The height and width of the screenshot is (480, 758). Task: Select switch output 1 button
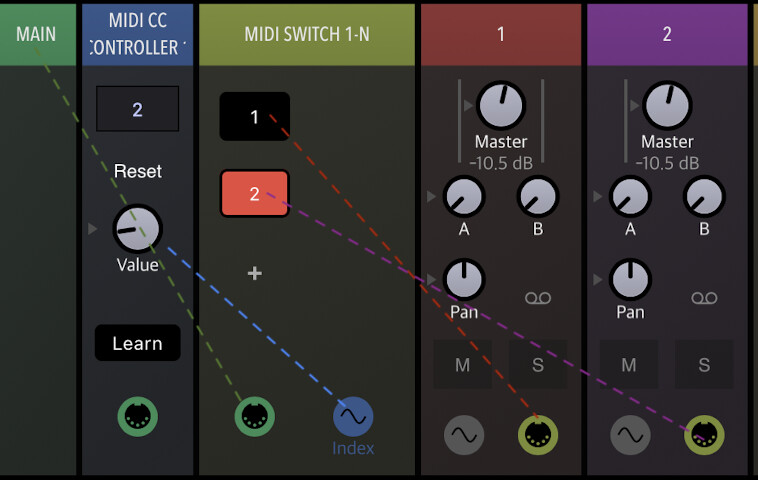(x=254, y=117)
